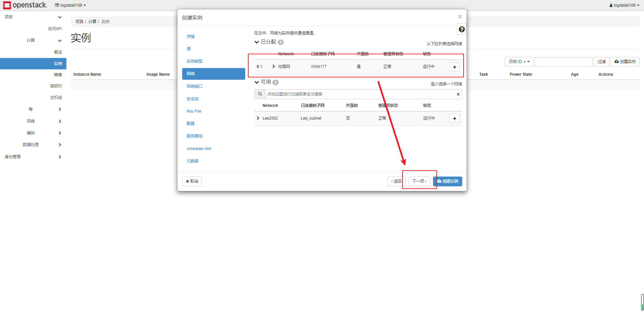Open 示例 ID filter dropdown
The height and width of the screenshot is (317, 644).
coord(519,62)
